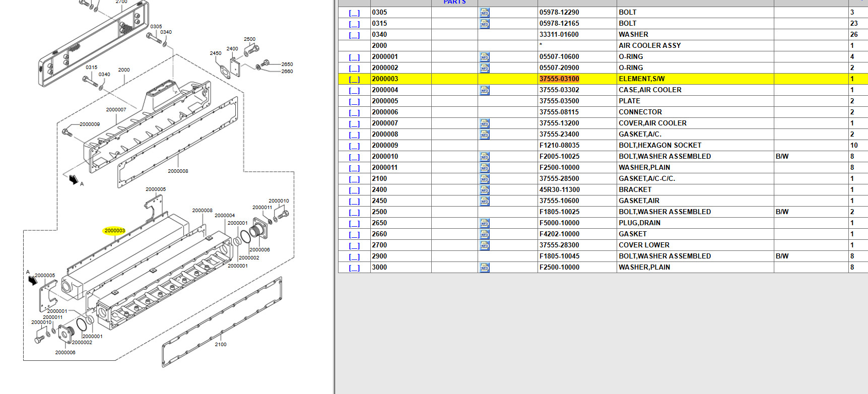
Task: Tick the selection box for row 2500
Action: 354,213
